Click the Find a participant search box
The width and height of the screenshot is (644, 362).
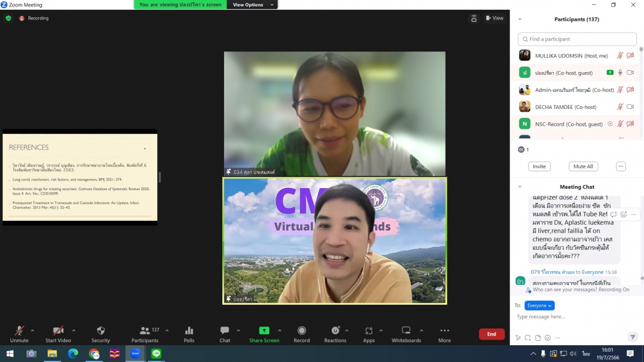577,39
